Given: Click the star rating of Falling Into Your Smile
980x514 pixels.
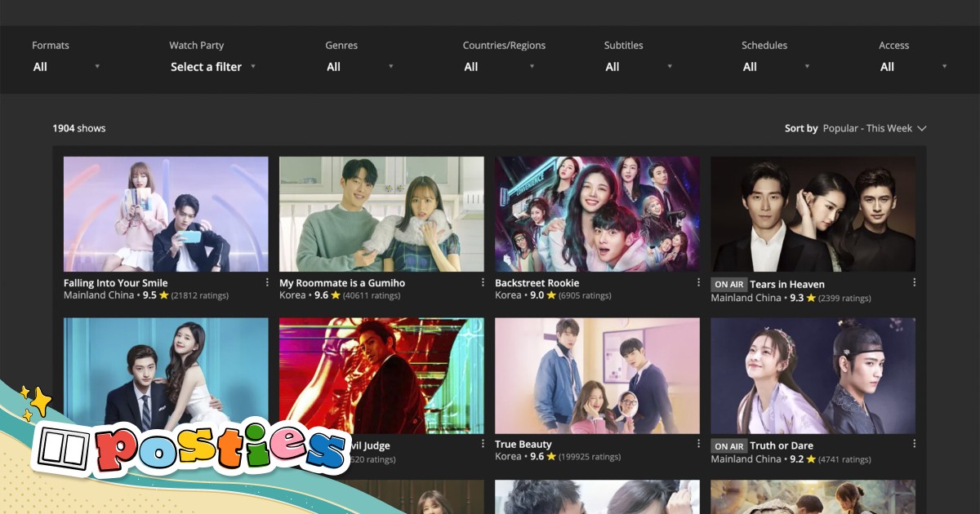Looking at the screenshot, I should (155, 295).
